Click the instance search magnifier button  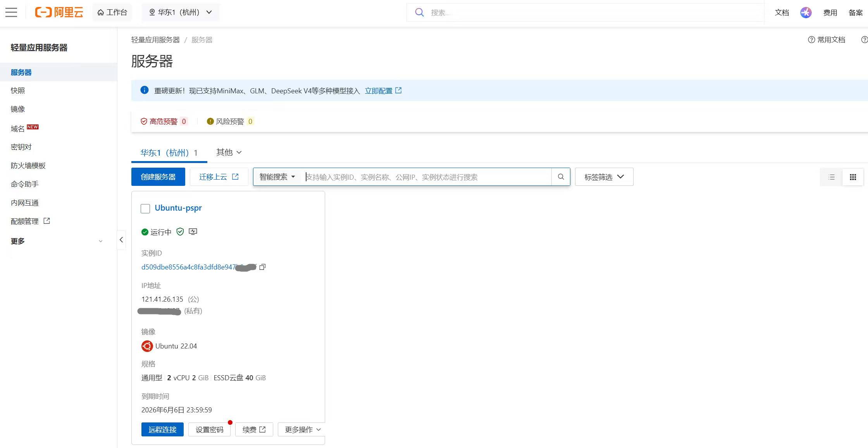click(x=561, y=177)
